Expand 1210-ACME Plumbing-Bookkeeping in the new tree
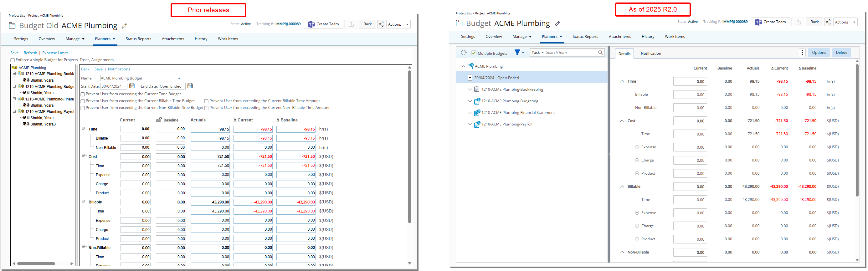The height and width of the screenshot is (271, 868). (470, 89)
